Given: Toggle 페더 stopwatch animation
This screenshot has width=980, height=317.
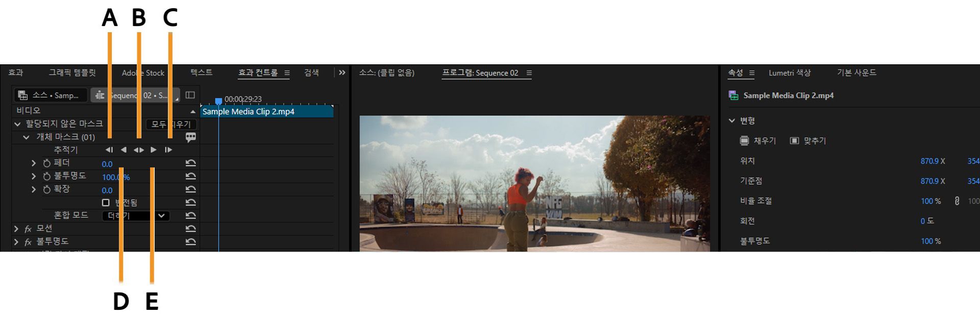Looking at the screenshot, I should point(47,163).
